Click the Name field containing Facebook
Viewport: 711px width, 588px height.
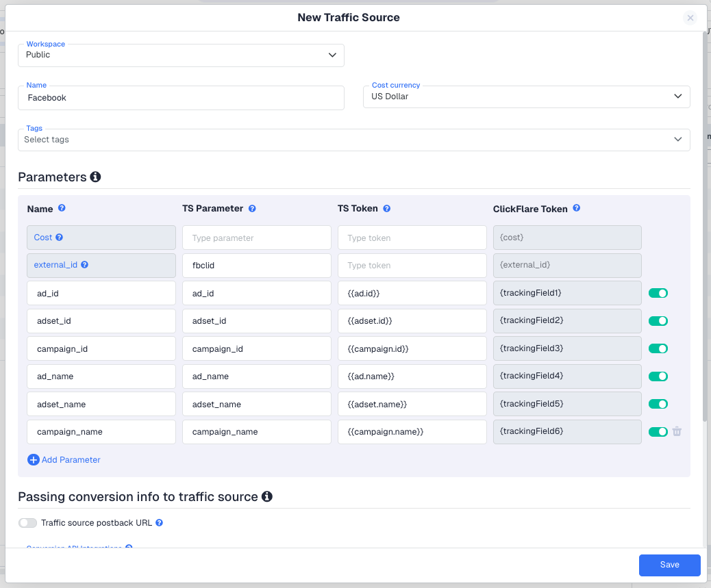pos(181,98)
